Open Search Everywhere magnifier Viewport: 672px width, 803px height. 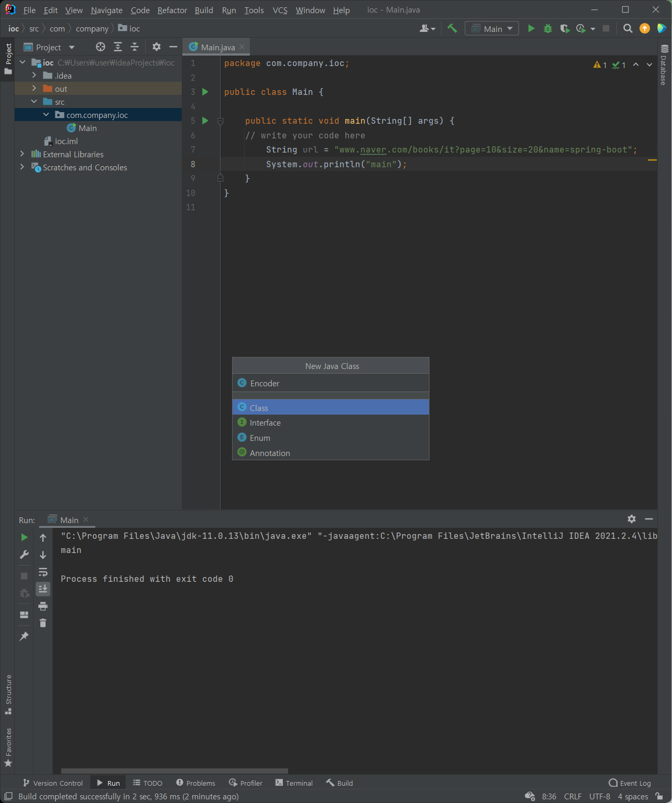pyautogui.click(x=627, y=28)
